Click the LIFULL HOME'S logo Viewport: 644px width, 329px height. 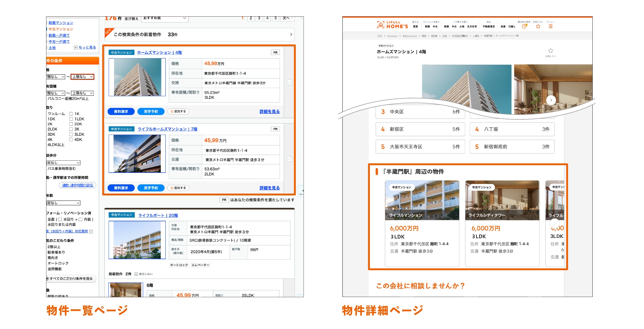(393, 25)
